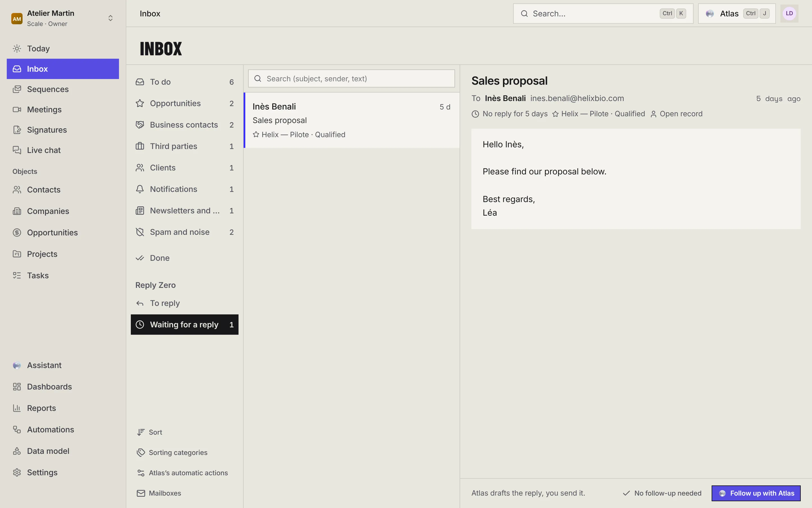
Task: Select the To do inbox category
Action: [185, 82]
